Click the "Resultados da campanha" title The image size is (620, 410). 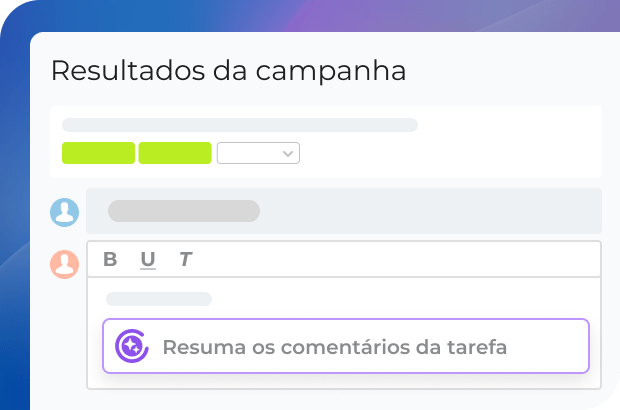[x=228, y=71]
